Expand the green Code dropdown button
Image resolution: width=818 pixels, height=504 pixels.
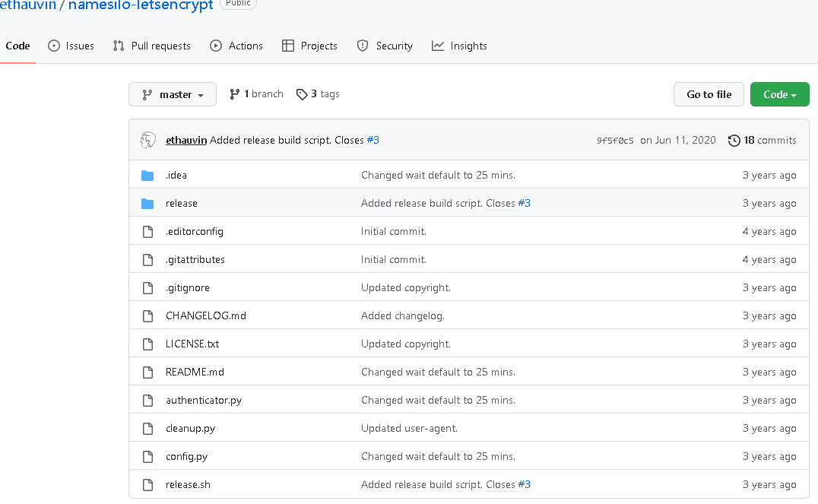[x=779, y=95]
